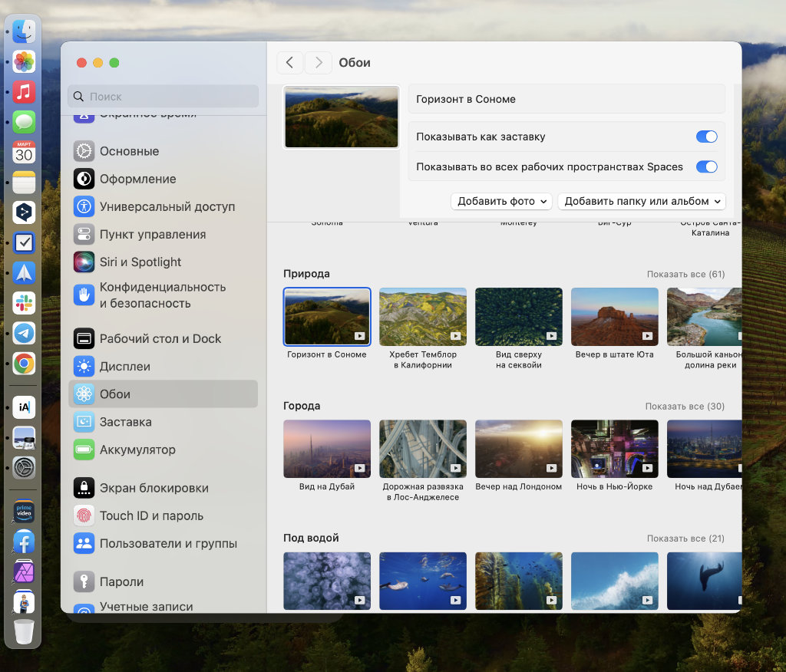Open Telegram from the Dock

click(x=24, y=333)
